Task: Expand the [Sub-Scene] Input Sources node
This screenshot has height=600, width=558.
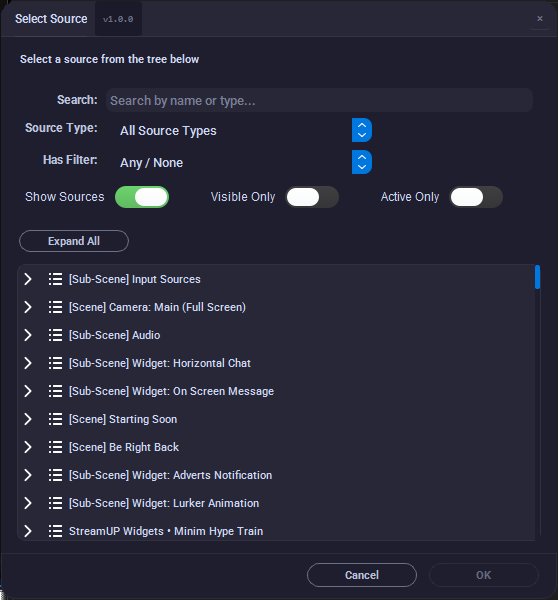Action: click(x=28, y=279)
